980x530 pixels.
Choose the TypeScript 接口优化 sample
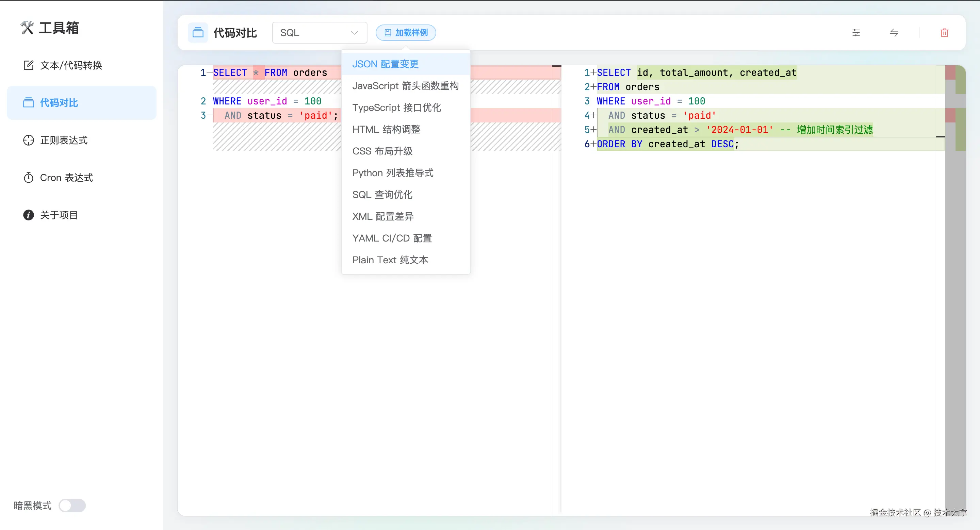[396, 107]
